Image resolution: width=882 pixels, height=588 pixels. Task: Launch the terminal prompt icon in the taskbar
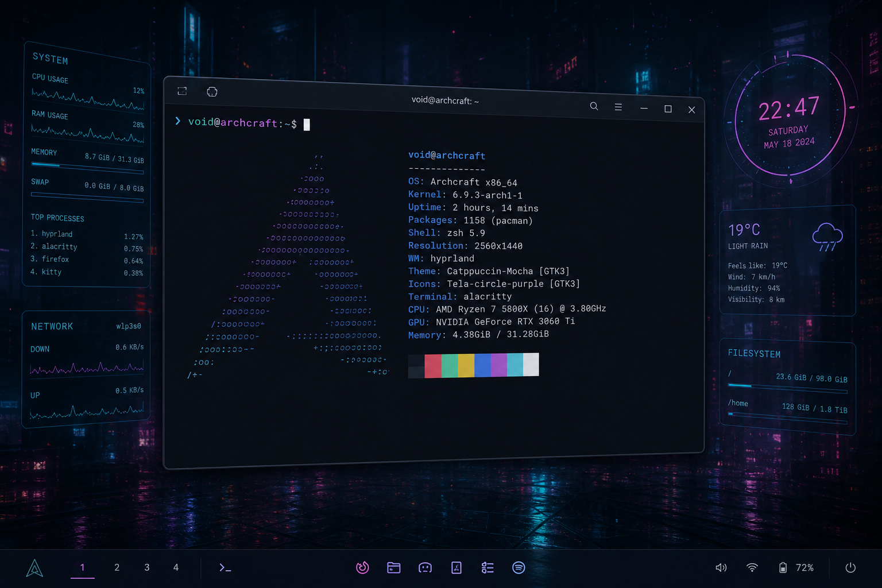tap(225, 567)
